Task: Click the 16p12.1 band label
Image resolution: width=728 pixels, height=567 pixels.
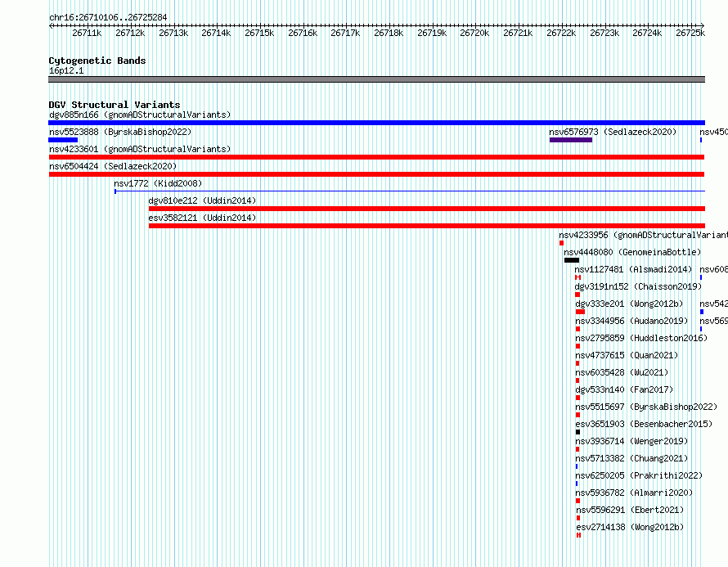Action: pyautogui.click(x=66, y=70)
